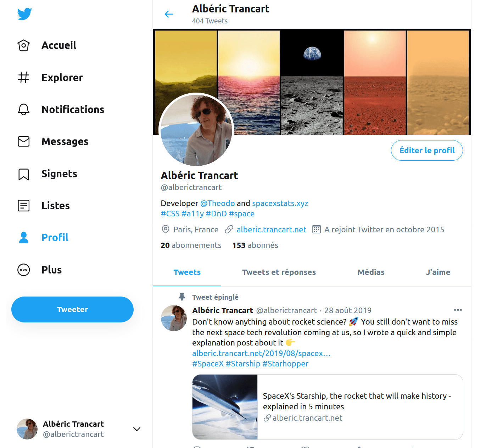Image resolution: width=486 pixels, height=448 pixels.
Task: Expand account switcher chevron at bottom
Action: click(137, 429)
